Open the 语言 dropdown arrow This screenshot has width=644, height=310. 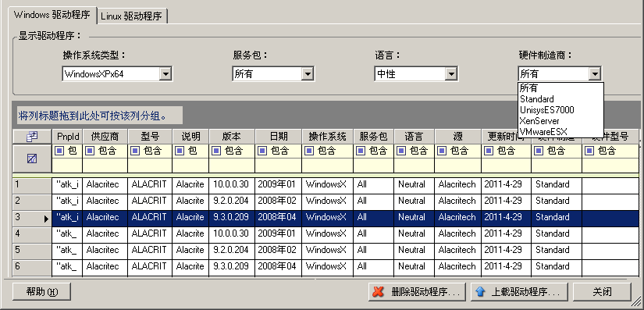(x=451, y=74)
